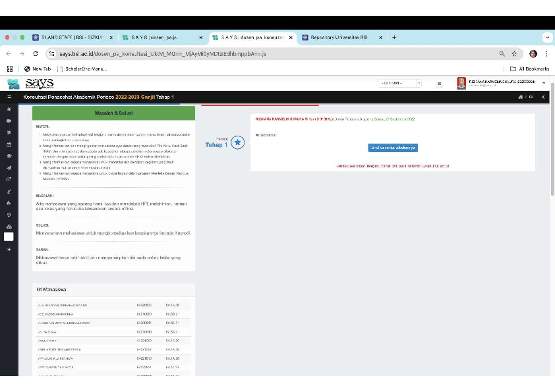Reload the browser page
This screenshot has height=392, width=555.
(36, 54)
